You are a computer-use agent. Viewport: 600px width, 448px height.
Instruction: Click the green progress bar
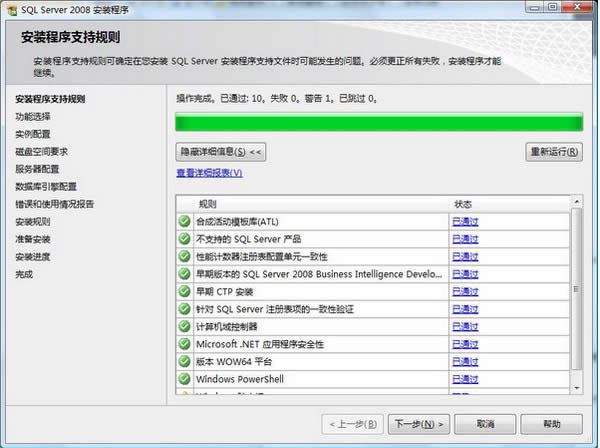click(x=379, y=122)
